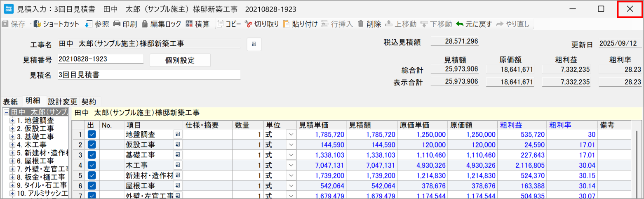This screenshot has width=644, height=199.
Task: Open the lookup icon beside 工事名 field
Action: click(x=254, y=44)
